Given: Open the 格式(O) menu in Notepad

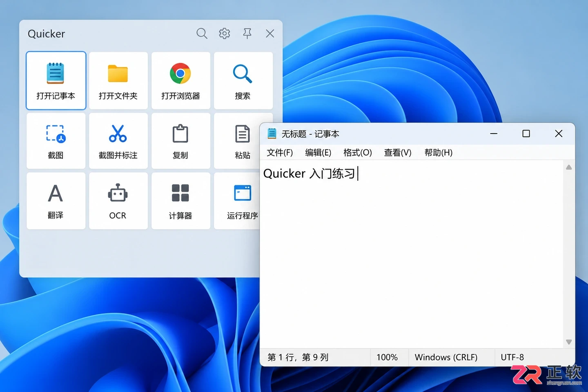Looking at the screenshot, I should (358, 153).
